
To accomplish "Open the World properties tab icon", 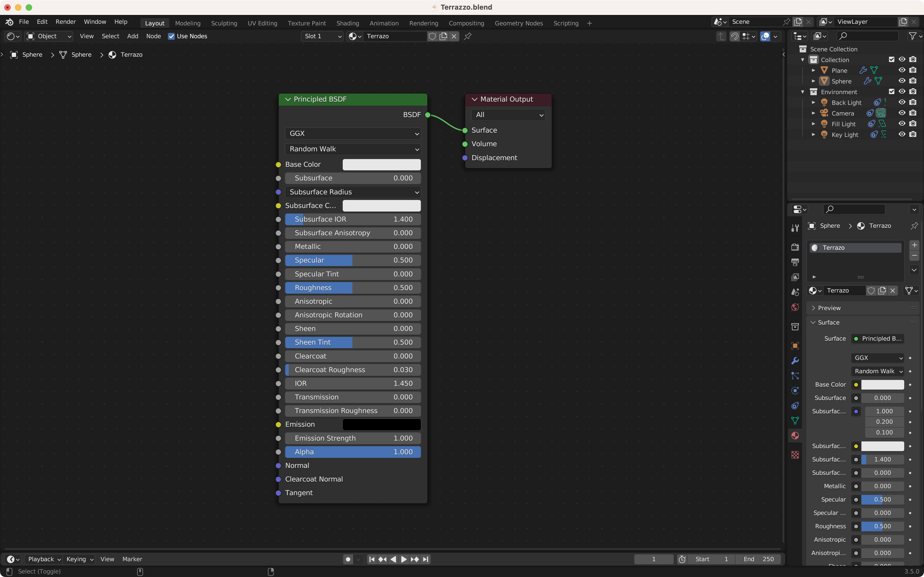I will (x=795, y=307).
